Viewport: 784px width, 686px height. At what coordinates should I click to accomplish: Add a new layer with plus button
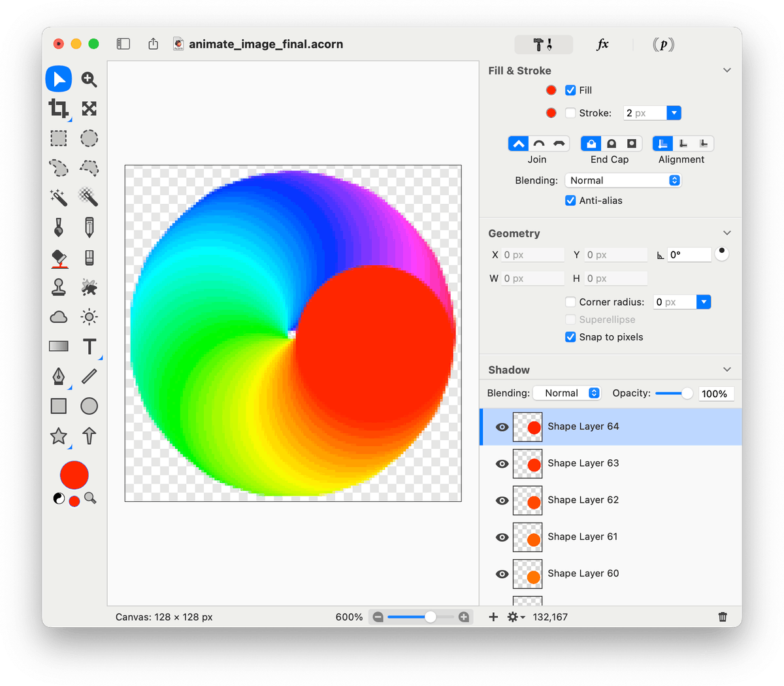pyautogui.click(x=493, y=617)
